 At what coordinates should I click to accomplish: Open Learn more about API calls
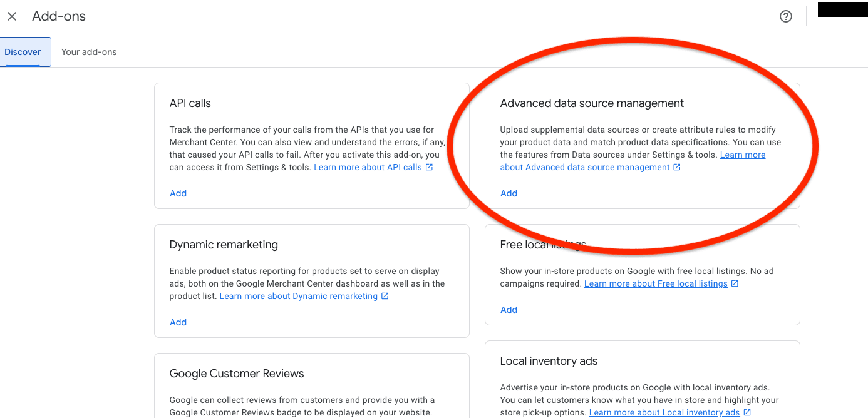[x=367, y=166]
